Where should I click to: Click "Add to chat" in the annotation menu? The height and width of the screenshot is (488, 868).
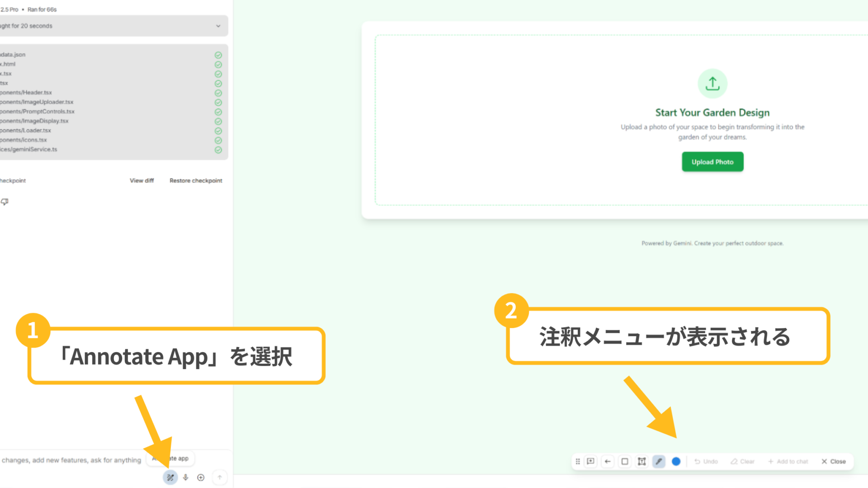[788, 461]
